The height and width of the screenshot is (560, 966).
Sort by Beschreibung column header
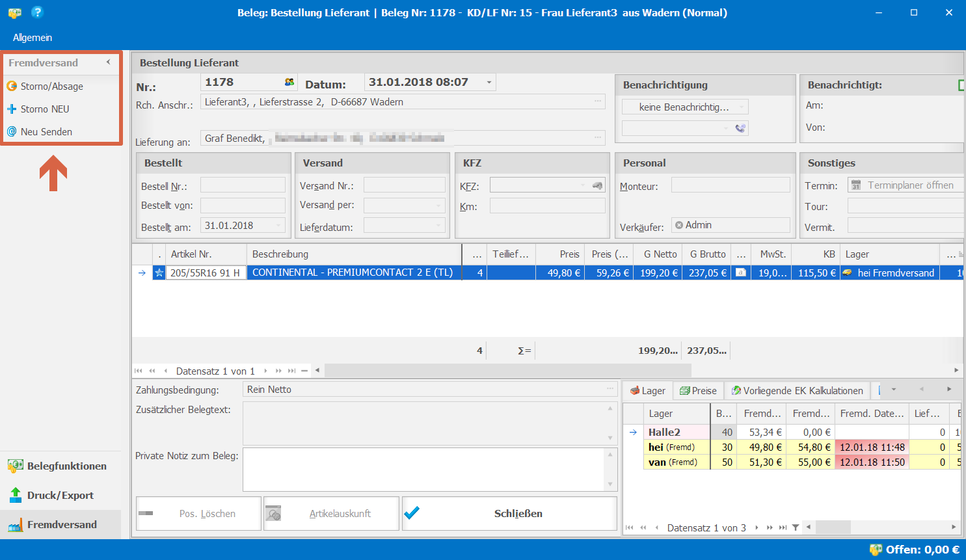coord(354,254)
